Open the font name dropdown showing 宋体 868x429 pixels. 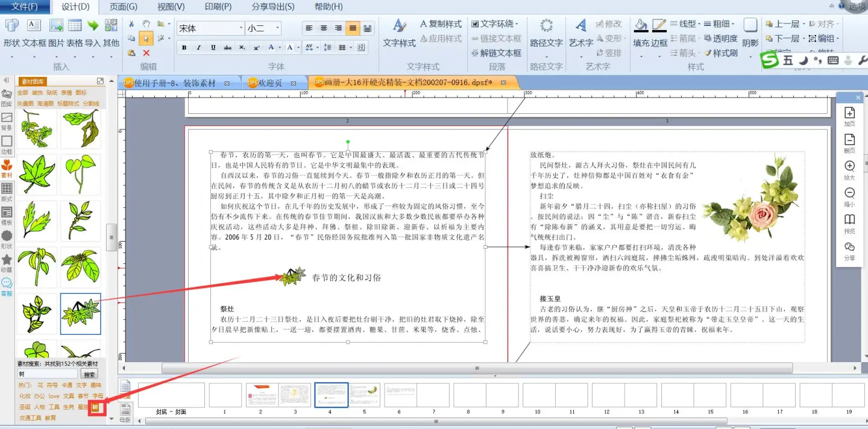pos(210,28)
